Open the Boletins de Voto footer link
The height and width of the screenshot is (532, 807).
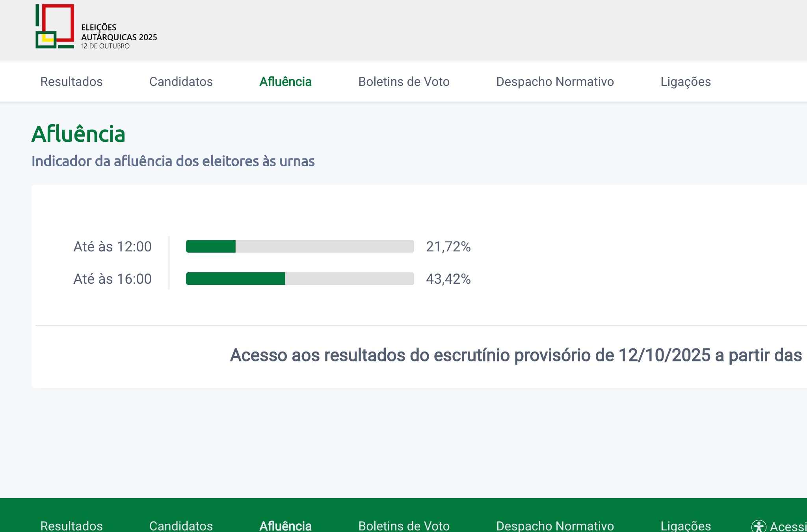point(404,526)
